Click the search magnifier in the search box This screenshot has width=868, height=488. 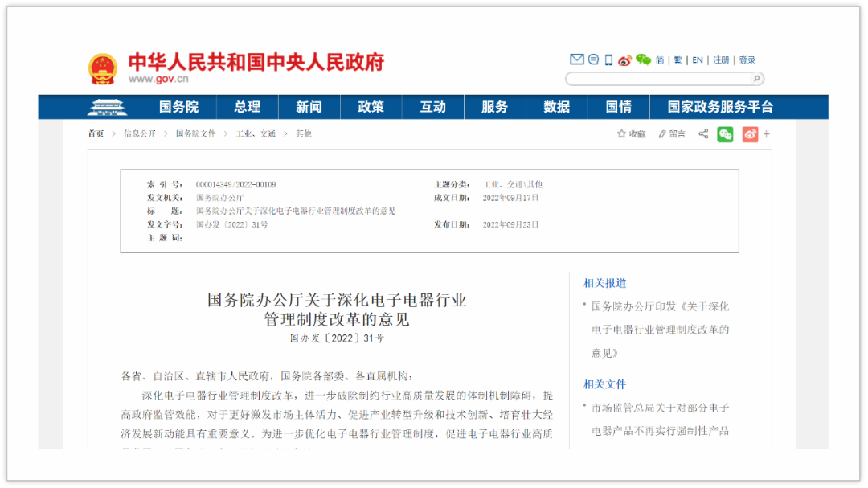coord(755,78)
